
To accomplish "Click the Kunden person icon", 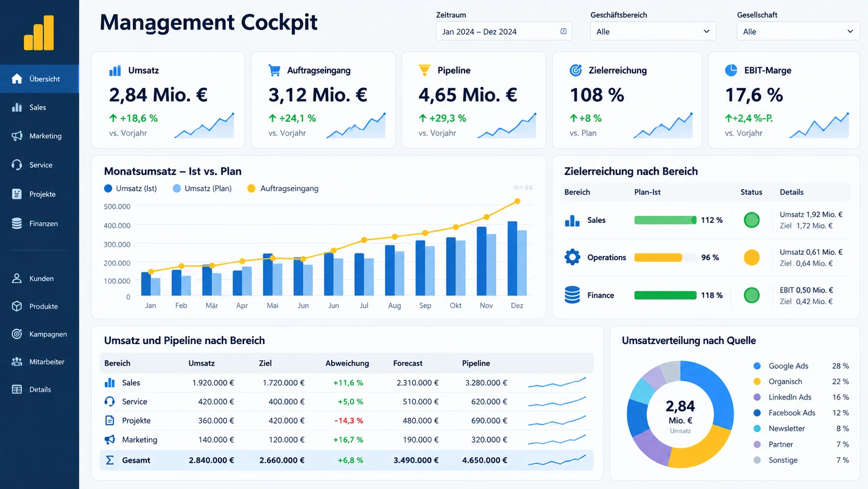I will coord(17,279).
